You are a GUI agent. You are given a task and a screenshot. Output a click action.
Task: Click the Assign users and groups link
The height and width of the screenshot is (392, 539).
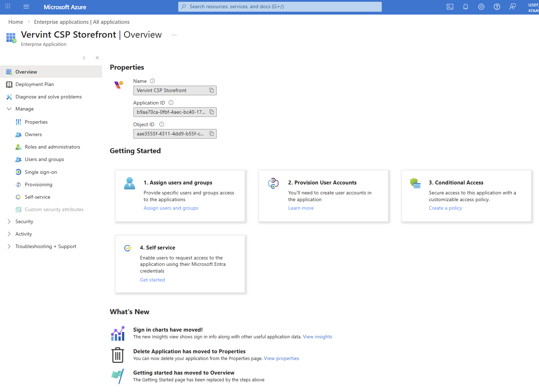171,208
